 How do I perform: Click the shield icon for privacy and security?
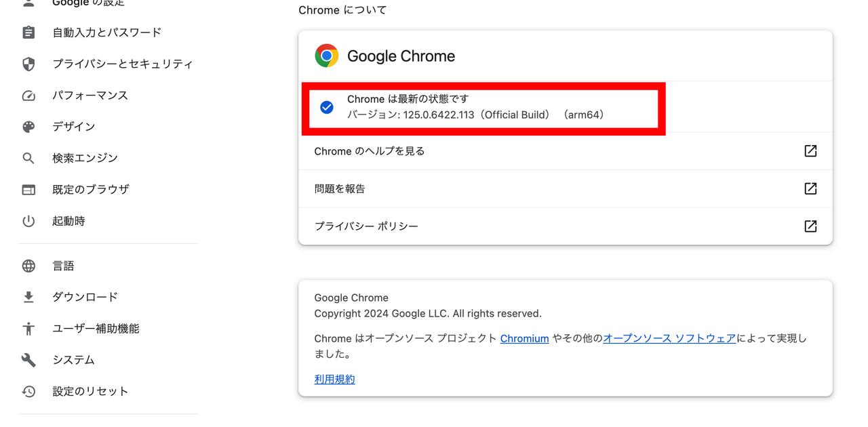click(28, 64)
